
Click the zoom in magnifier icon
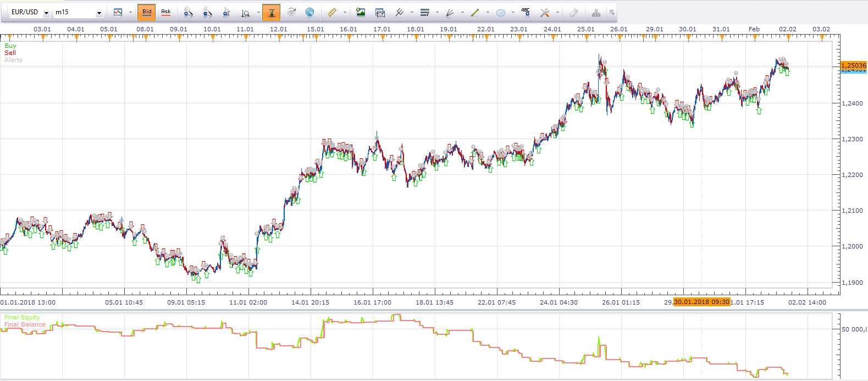point(188,12)
